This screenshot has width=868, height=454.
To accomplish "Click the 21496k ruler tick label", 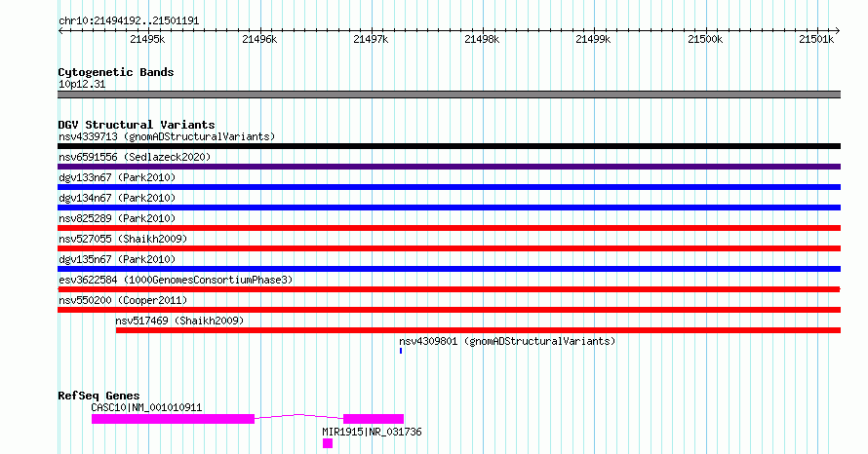I will coord(259,39).
